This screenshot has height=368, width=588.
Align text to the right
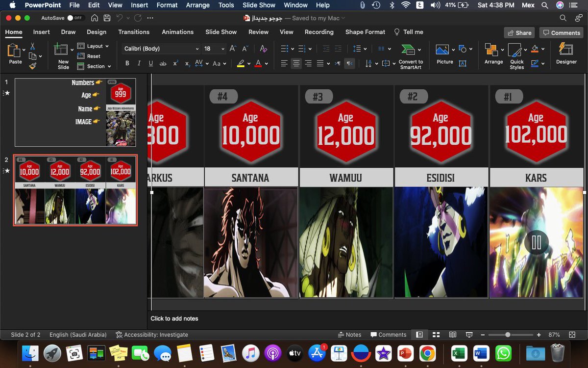tap(308, 64)
